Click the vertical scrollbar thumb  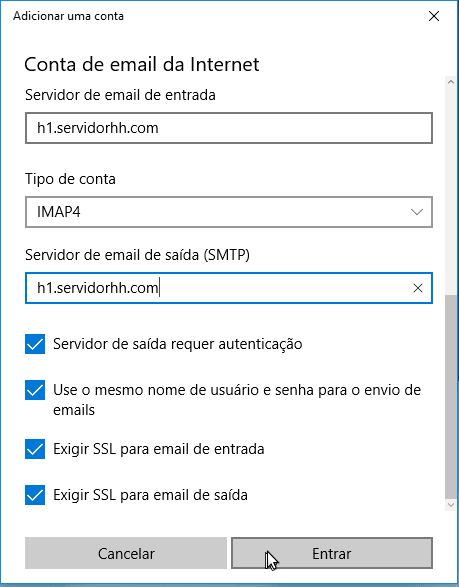coord(450,397)
